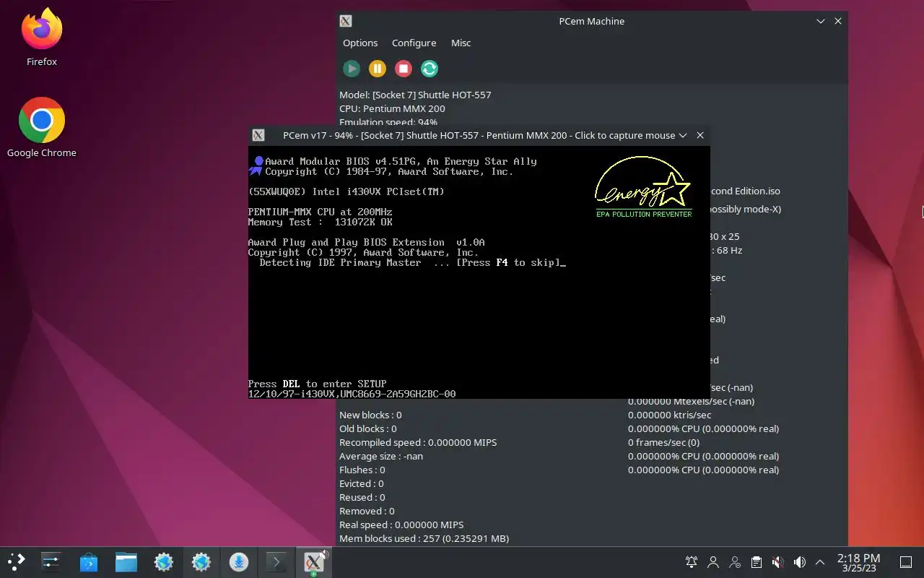Open the file manager folder icon in taskbar
This screenshot has height=578, width=924.
pos(126,561)
